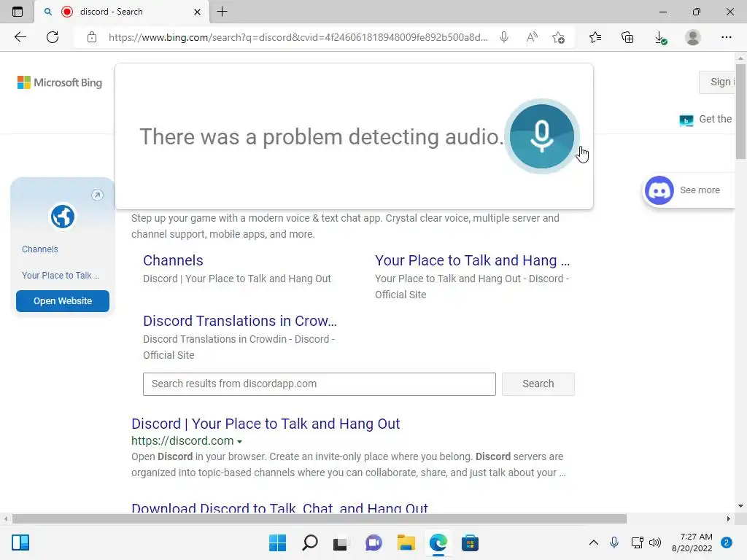This screenshot has width=747, height=560.
Task: Click the Get the app promo link
Action: click(706, 119)
